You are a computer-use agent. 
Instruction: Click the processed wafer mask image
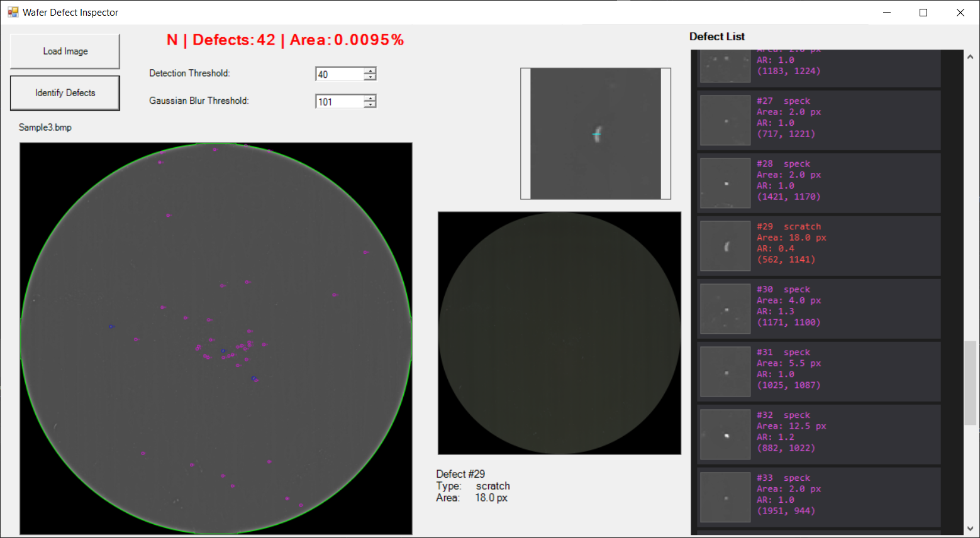(559, 333)
